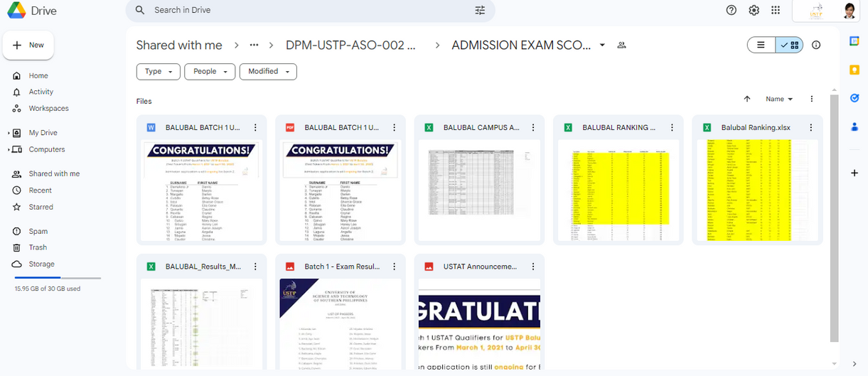
Task: Open more actions for USTAT Announcement file
Action: coord(533,267)
